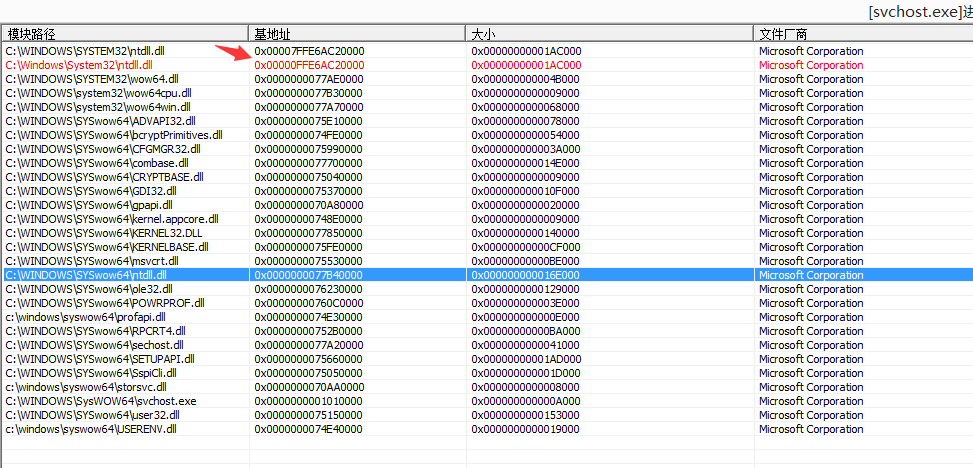Click red size value 0x00000000001AC000
Viewport: 973px width, 468px height.
526,65
